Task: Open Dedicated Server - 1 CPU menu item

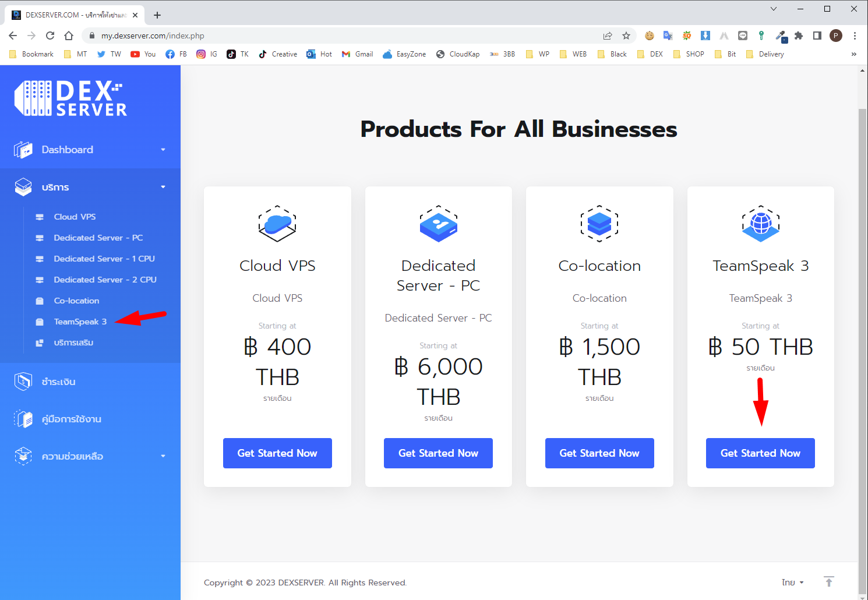Action: point(104,259)
